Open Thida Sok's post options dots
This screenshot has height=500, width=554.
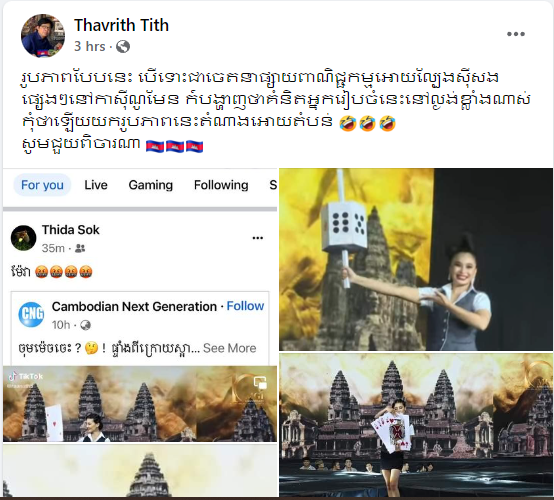(x=258, y=238)
